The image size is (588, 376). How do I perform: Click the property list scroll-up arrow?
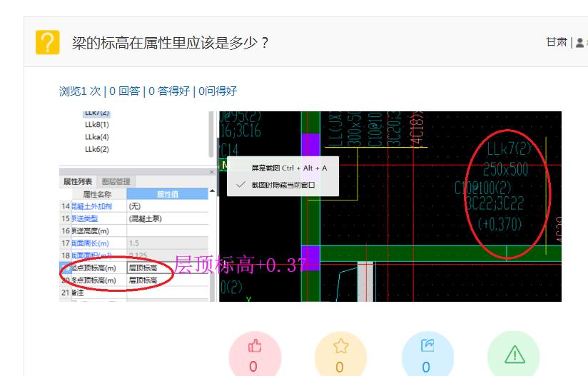pyautogui.click(x=212, y=191)
